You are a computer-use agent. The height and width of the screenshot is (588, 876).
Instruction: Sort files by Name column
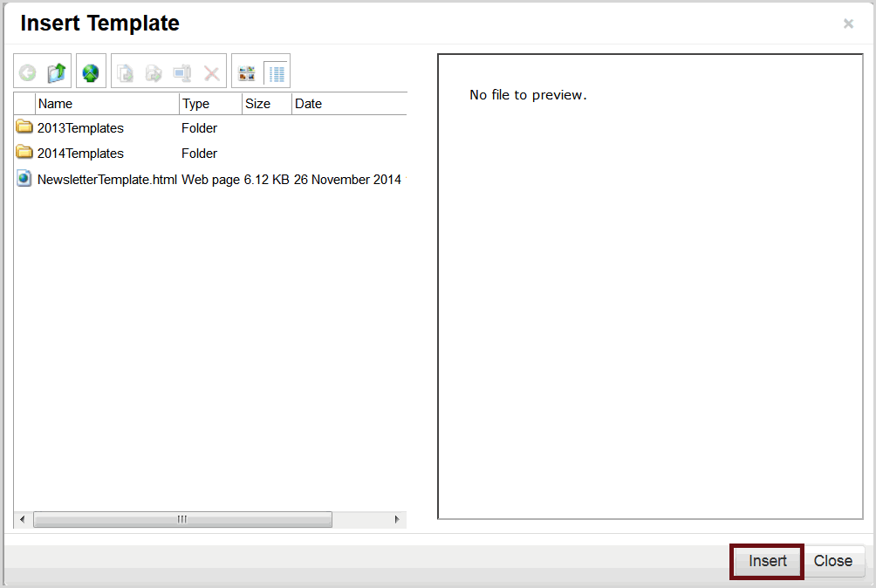106,104
